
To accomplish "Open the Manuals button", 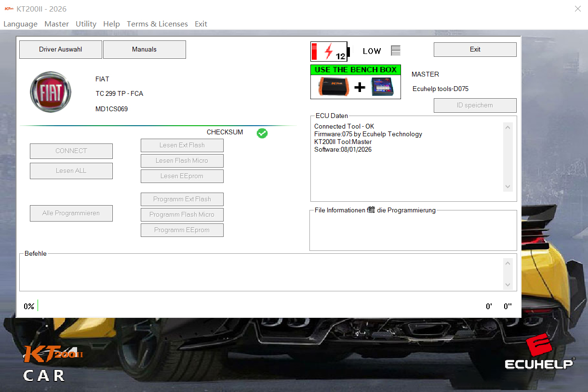I will [x=145, y=50].
